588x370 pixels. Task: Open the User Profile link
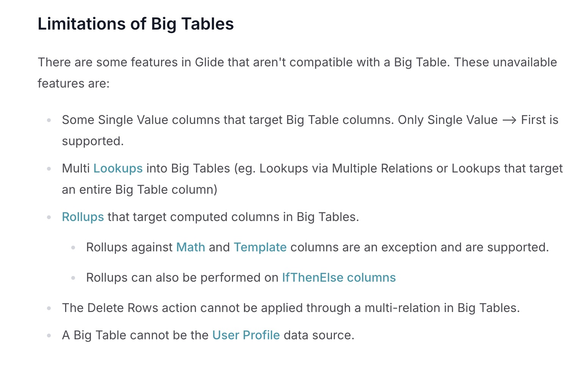246,335
